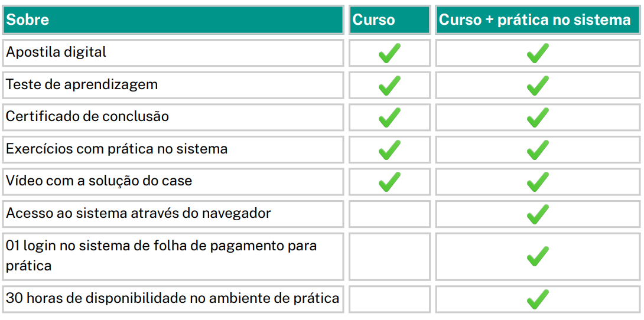Click the Curso checkmark for Teste de aprendizagem
The width and height of the screenshot is (644, 320).
tap(389, 86)
